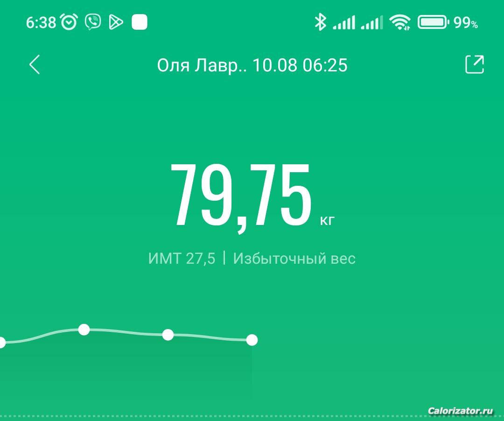The width and height of the screenshot is (504, 421).
Task: Tap the share/export icon
Action: (475, 64)
